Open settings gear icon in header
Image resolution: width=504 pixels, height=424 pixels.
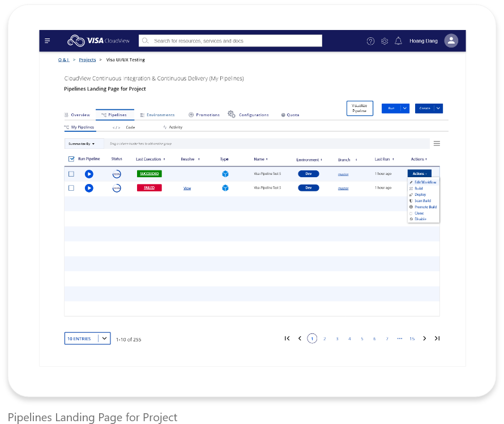point(385,41)
